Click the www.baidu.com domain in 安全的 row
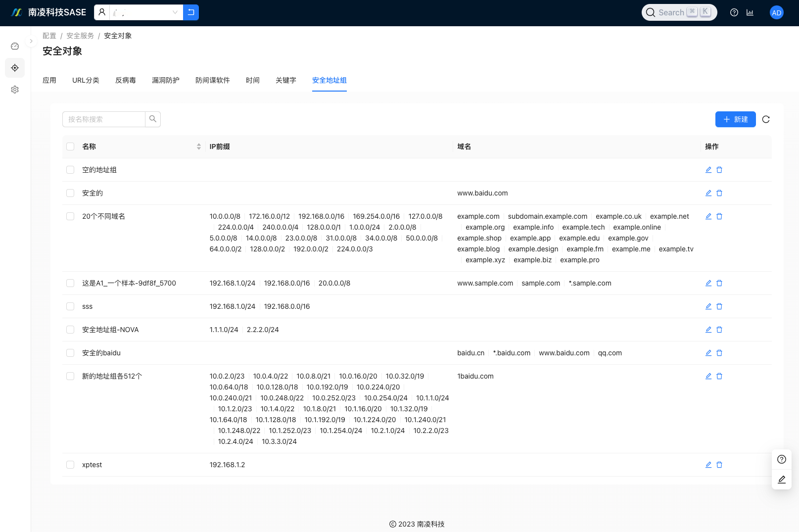Image resolution: width=799 pixels, height=532 pixels. tap(482, 193)
